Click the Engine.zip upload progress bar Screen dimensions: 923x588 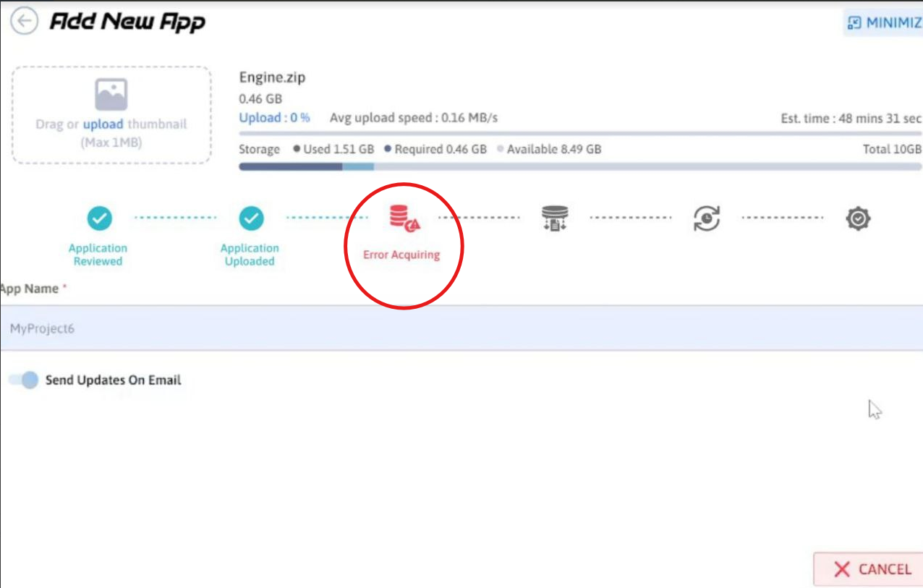pyautogui.click(x=579, y=133)
